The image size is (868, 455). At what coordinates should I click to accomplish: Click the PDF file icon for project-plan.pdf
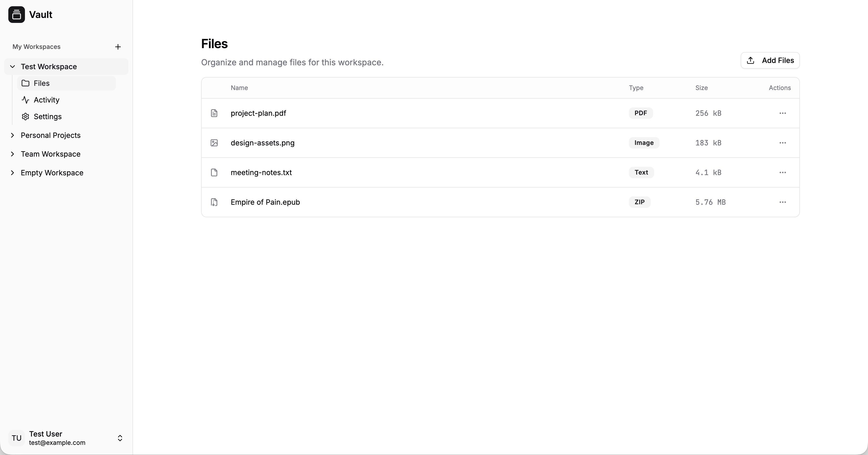coord(214,113)
